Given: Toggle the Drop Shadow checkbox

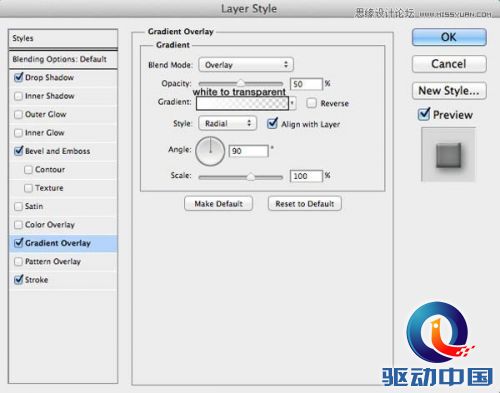Looking at the screenshot, I should 19,78.
